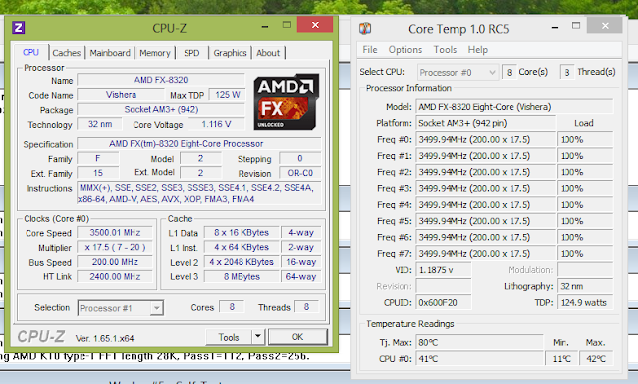Click the OK button in CPU-Z
638x384 pixels.
(297, 337)
